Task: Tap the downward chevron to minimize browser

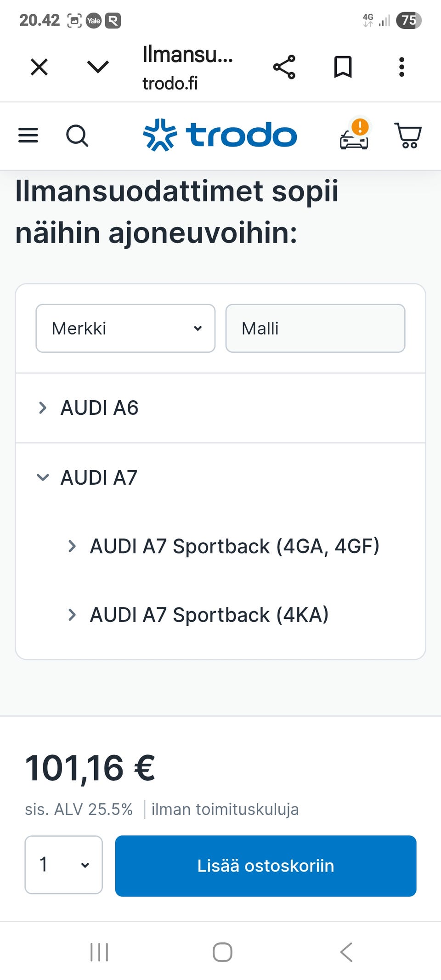Action: (98, 67)
